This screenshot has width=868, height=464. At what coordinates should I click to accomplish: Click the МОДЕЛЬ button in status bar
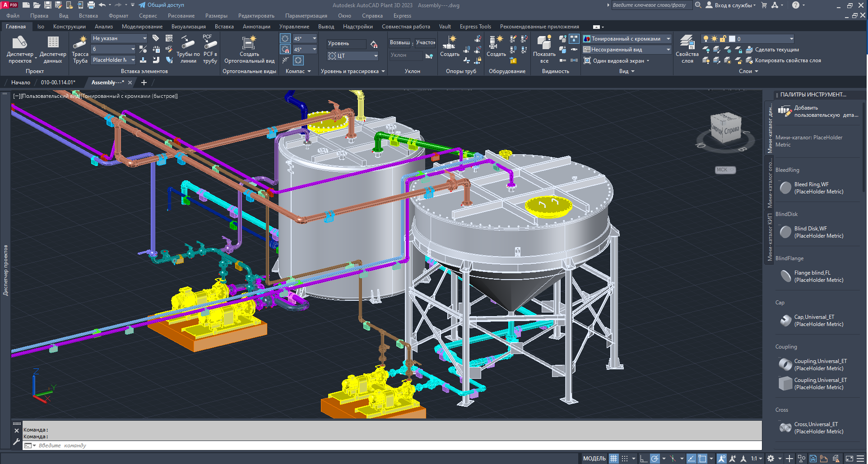(594, 459)
